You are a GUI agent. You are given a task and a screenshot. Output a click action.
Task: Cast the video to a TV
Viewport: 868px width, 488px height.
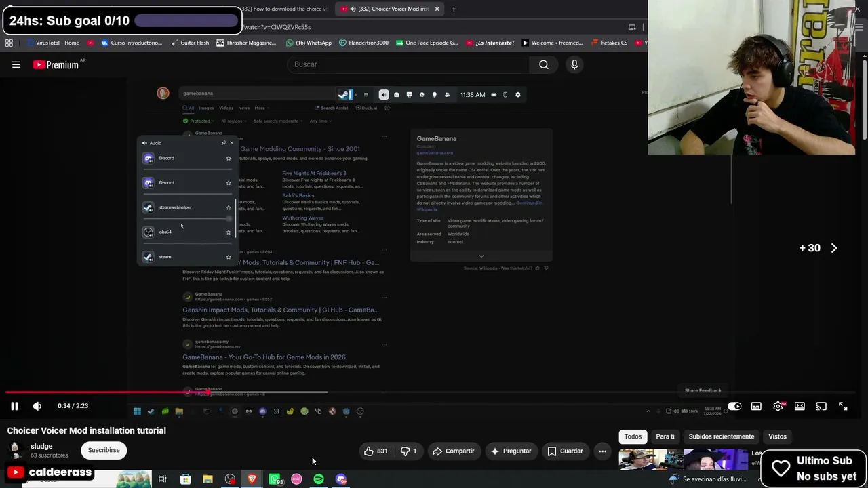821,406
